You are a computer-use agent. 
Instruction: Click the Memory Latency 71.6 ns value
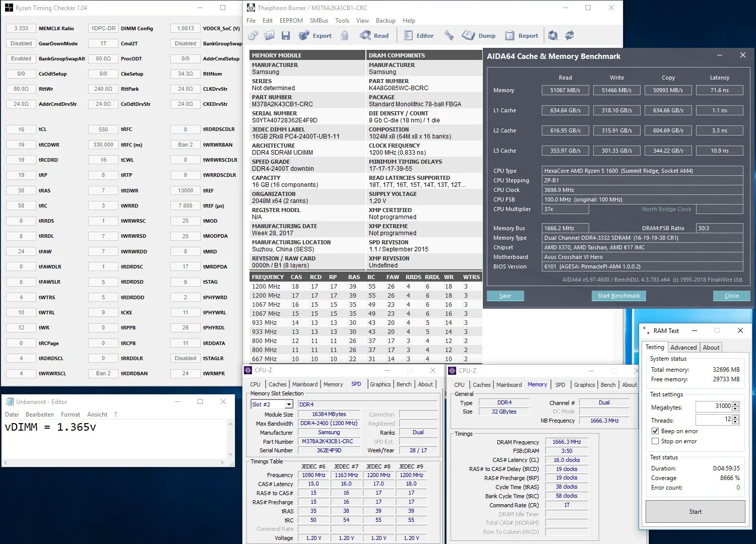[719, 90]
